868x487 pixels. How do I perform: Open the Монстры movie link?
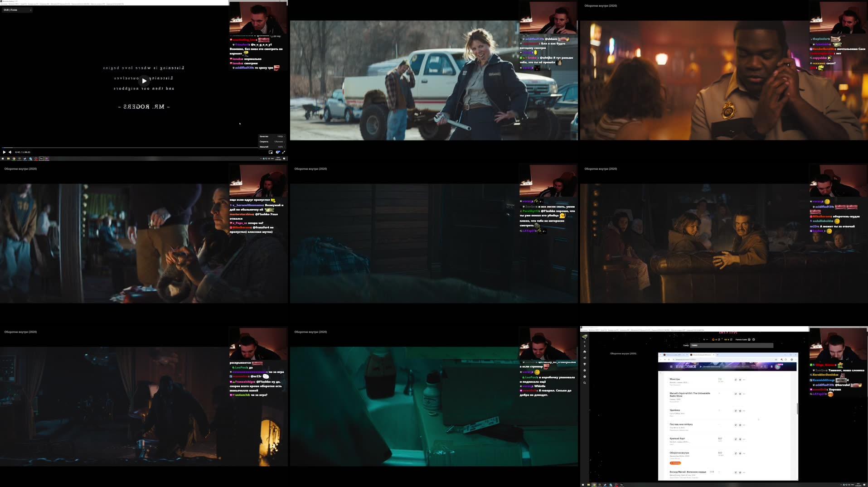point(675,379)
